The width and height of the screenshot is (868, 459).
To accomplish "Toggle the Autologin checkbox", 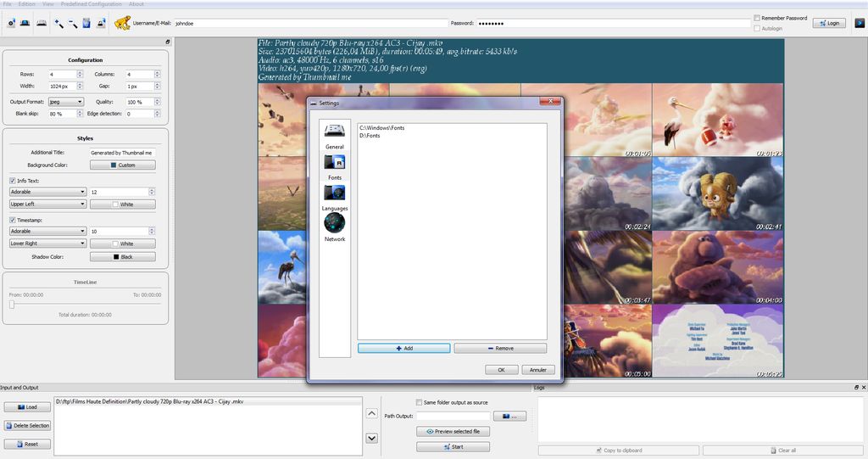I will (x=757, y=28).
